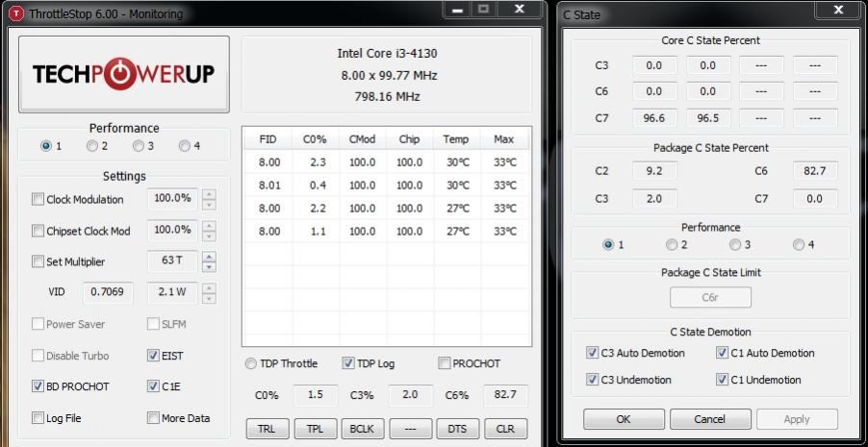Click the BCLK button

click(x=363, y=429)
